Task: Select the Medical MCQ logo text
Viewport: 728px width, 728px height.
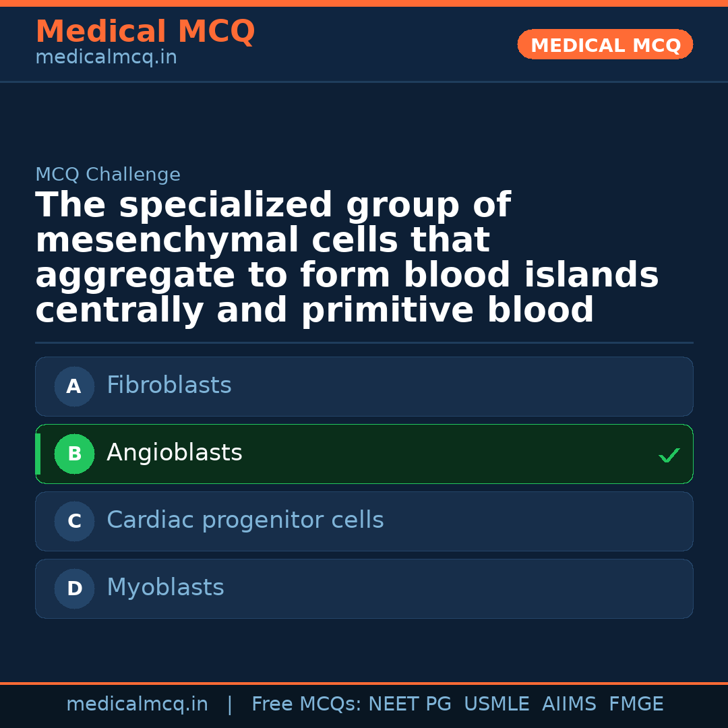Action: click(x=145, y=31)
